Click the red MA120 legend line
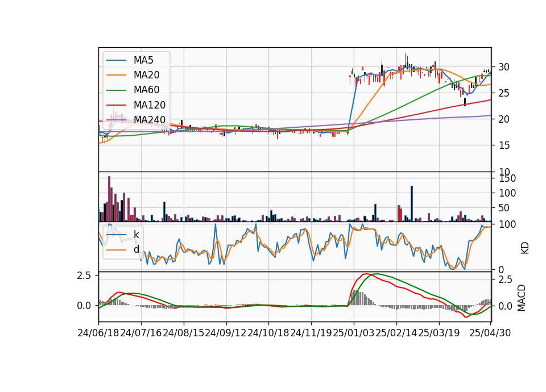This screenshot has width=546, height=392. click(x=116, y=106)
